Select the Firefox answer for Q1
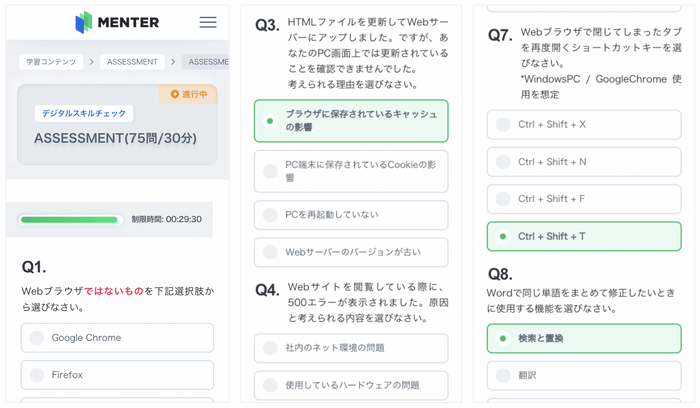 pyautogui.click(x=117, y=375)
